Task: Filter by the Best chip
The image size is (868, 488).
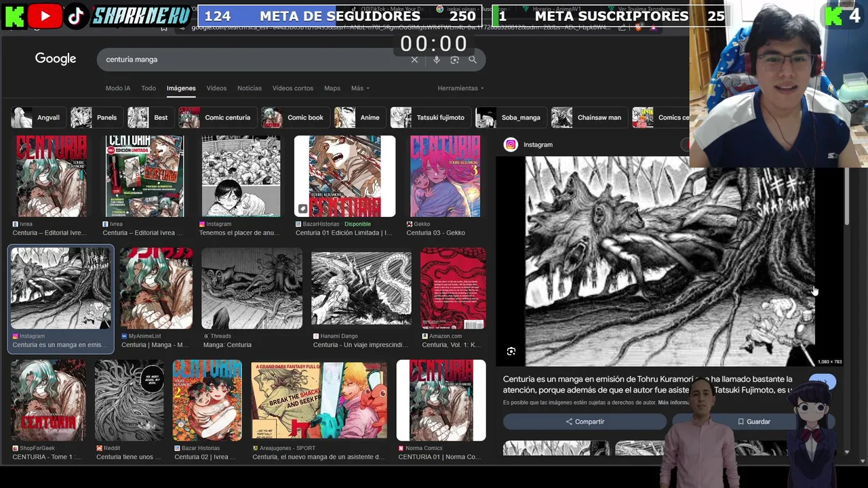Action: point(150,117)
